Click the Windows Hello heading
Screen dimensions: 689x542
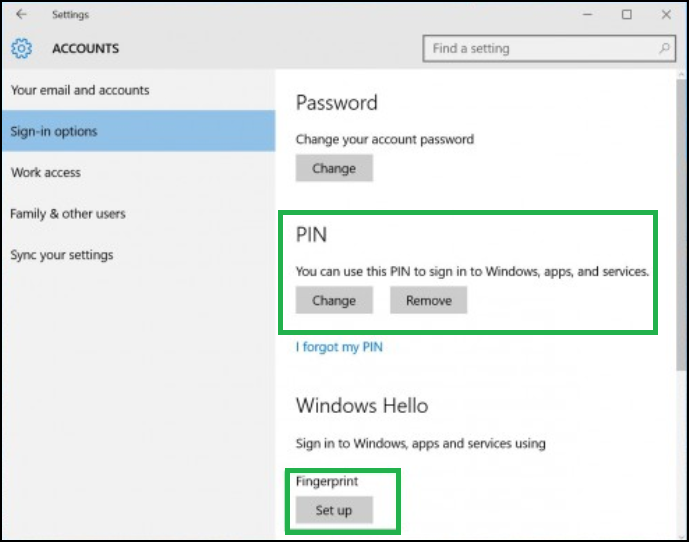[362, 405]
